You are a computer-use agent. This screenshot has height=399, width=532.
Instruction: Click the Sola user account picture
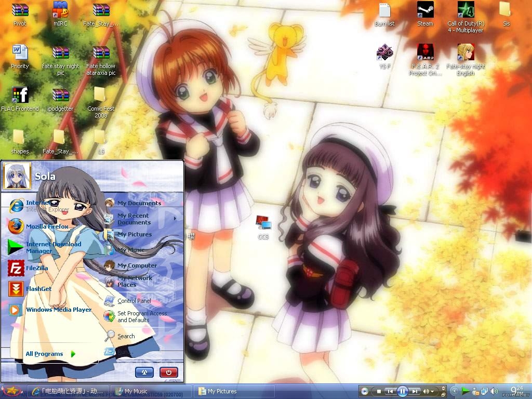click(x=17, y=176)
